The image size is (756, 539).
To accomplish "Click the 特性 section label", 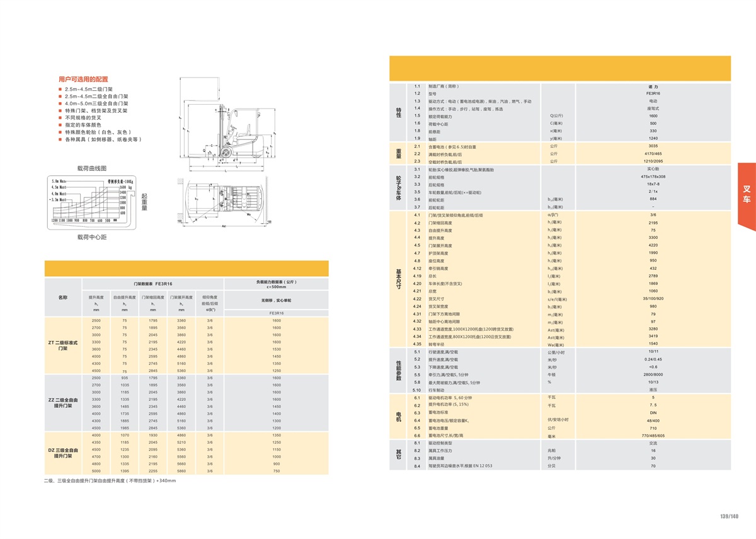I will [x=398, y=112].
